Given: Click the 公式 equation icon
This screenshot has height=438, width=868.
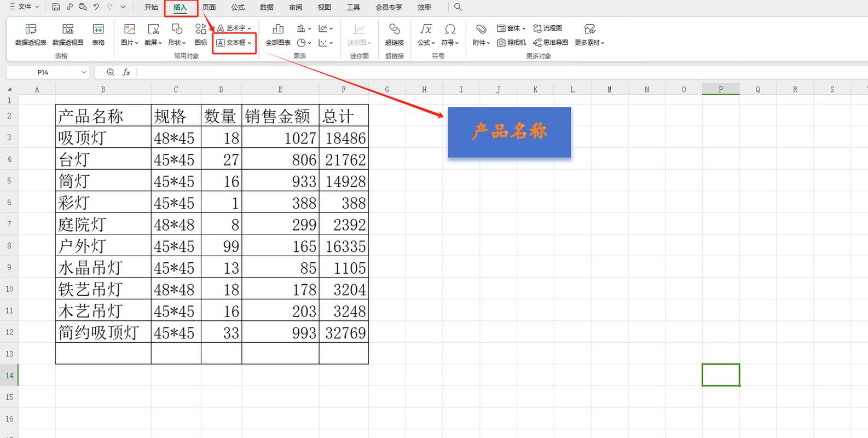Looking at the screenshot, I should coord(426,29).
